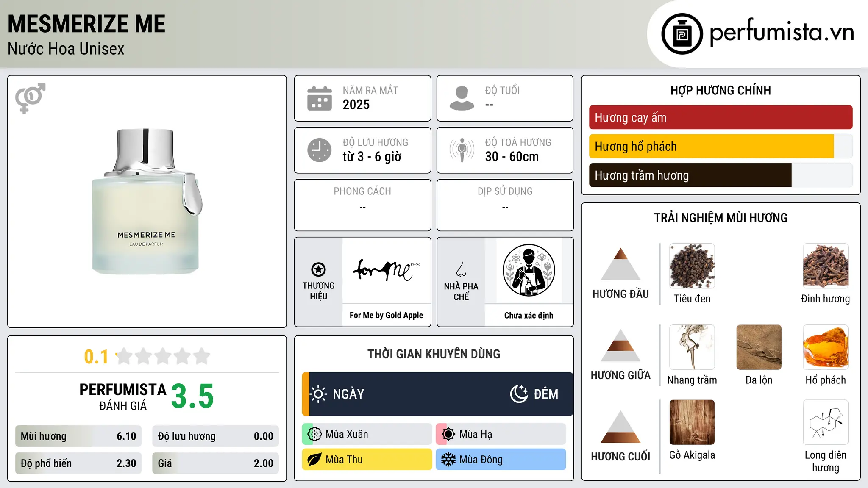
Task: Click the Chưa xác định perfumer label
Action: click(x=529, y=315)
